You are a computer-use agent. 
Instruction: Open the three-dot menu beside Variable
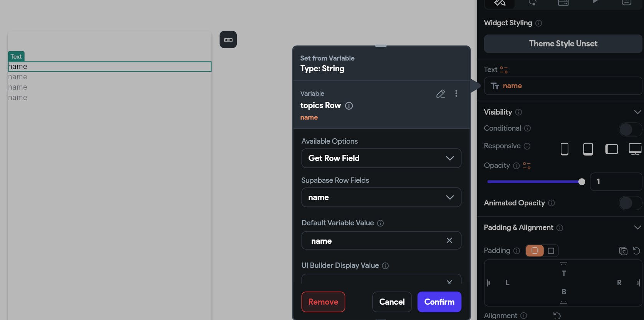coord(456,94)
